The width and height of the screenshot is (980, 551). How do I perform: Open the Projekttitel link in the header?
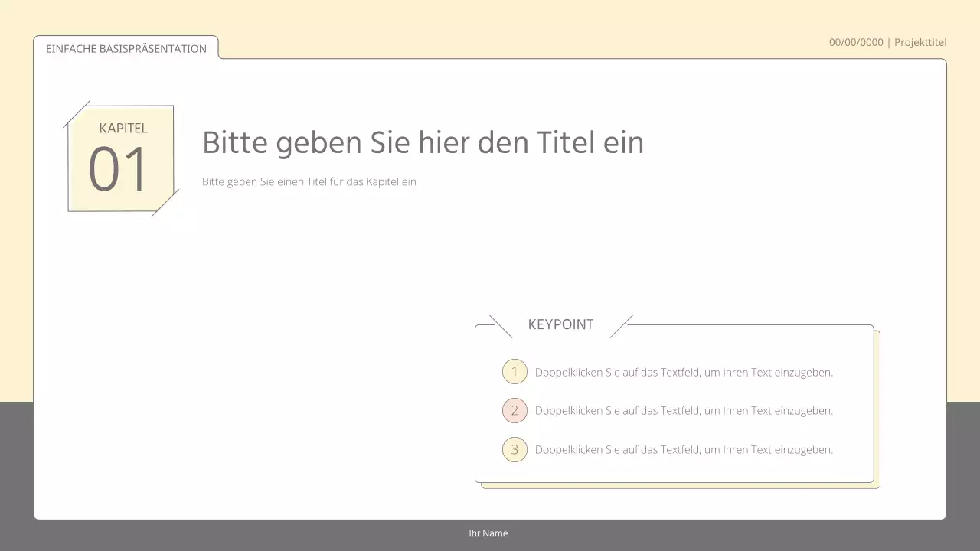point(920,42)
